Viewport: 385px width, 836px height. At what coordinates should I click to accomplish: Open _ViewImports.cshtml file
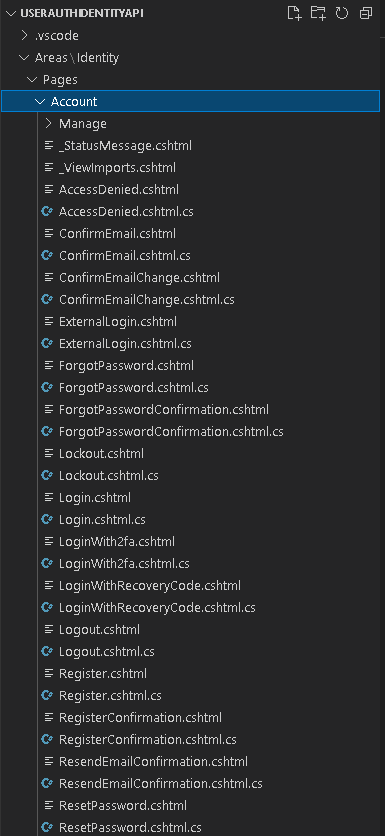click(x=117, y=168)
